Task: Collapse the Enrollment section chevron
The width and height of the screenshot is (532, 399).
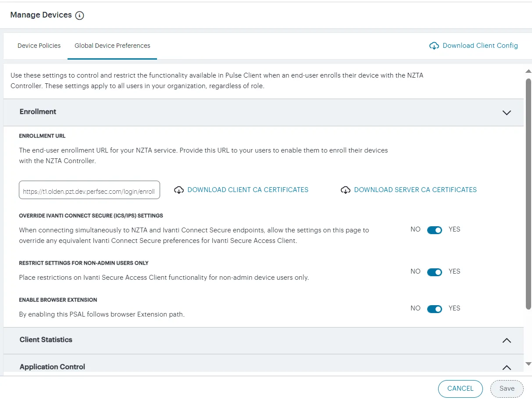Action: click(507, 112)
